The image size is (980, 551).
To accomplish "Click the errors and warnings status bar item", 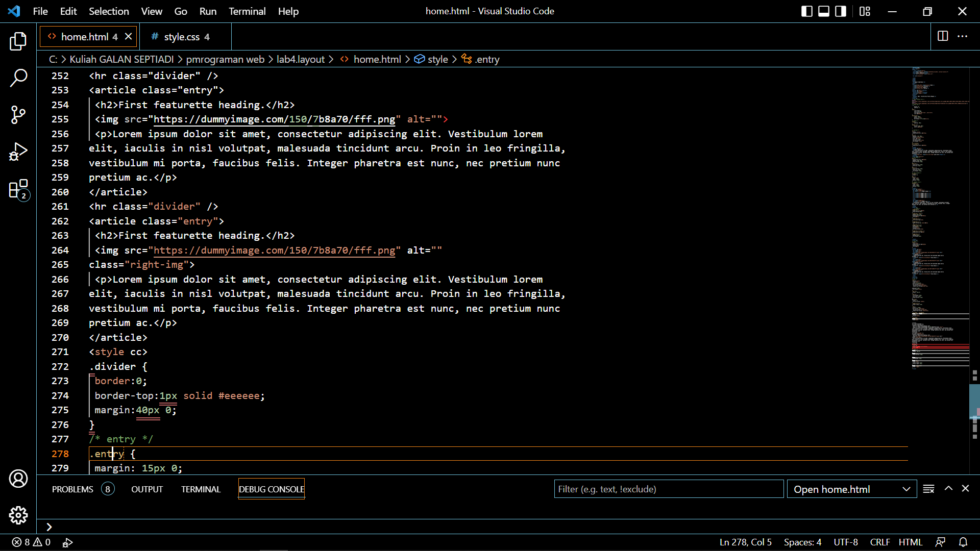I will tap(31, 542).
